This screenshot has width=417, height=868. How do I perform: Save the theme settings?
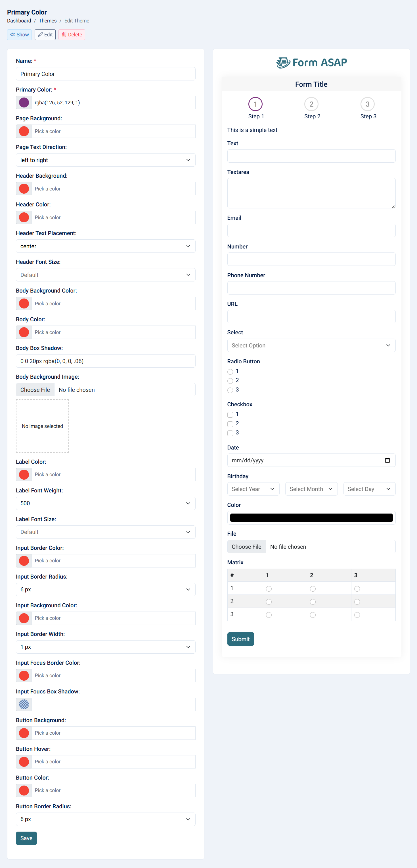tap(26, 838)
